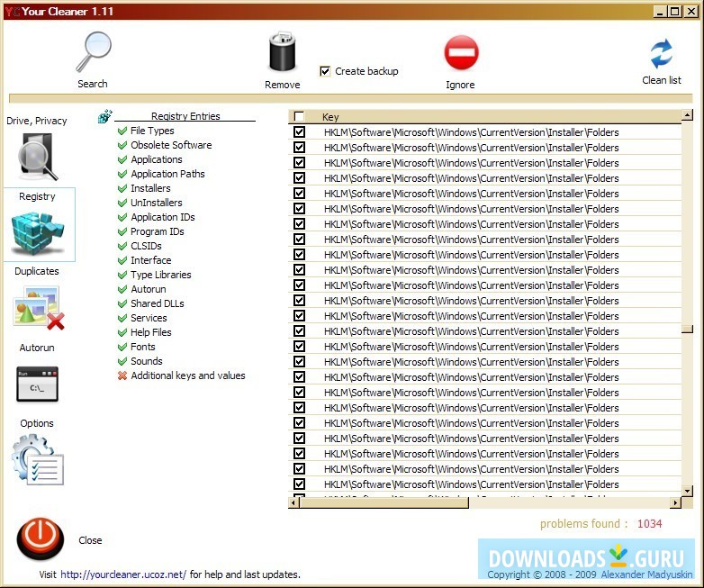
Task: Toggle the Installers green checkmark
Action: [x=122, y=188]
